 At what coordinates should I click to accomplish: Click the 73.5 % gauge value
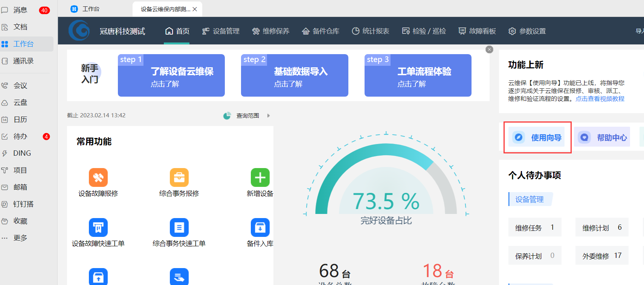pos(386,201)
